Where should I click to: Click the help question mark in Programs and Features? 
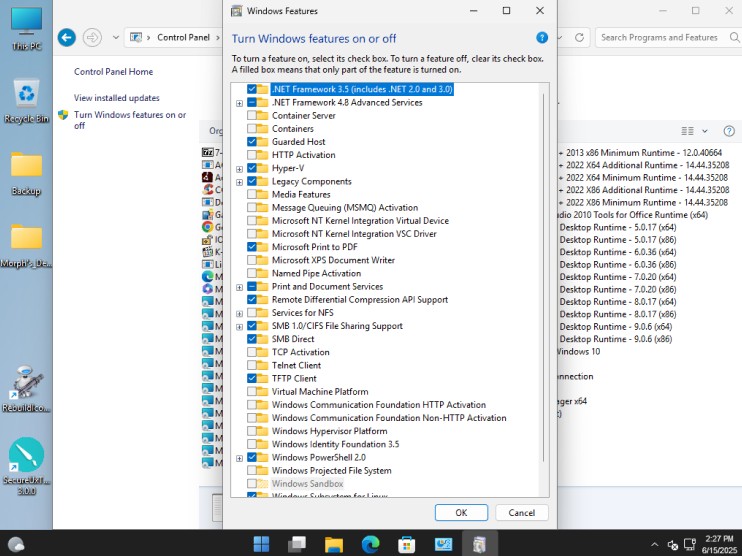coord(729,131)
